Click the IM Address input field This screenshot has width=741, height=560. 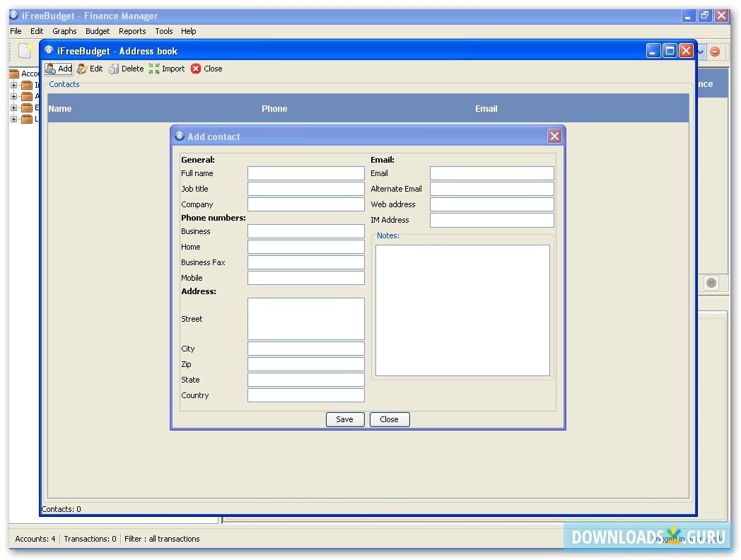click(492, 220)
